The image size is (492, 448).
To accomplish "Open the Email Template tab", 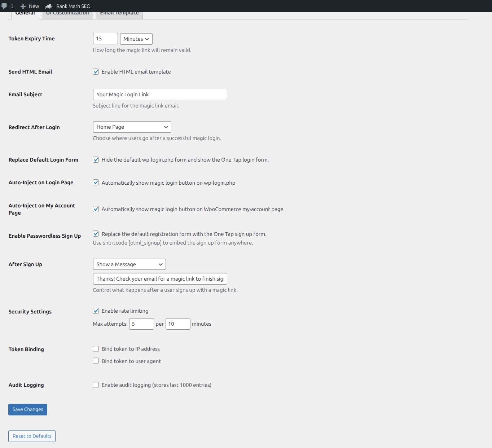I will (119, 13).
